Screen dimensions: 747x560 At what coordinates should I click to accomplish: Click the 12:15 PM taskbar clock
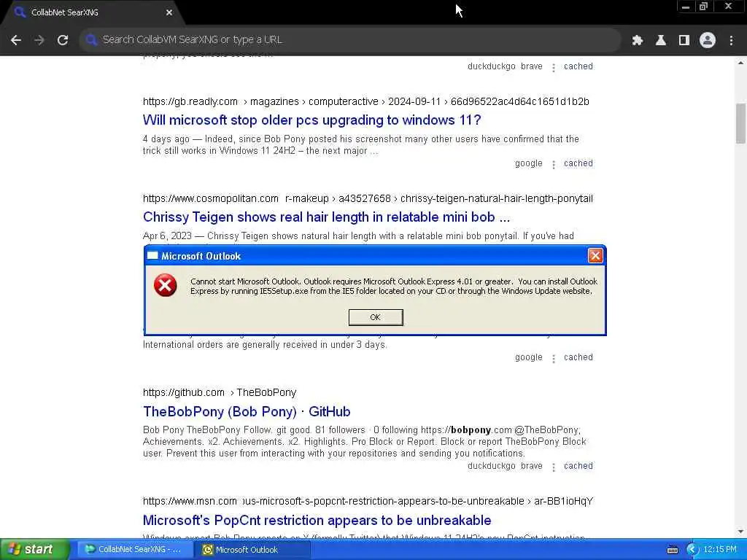click(x=720, y=550)
